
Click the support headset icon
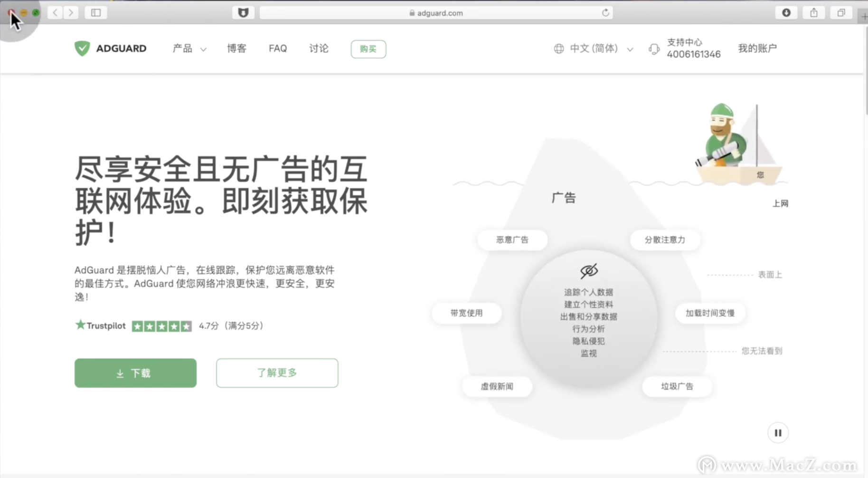pos(654,49)
